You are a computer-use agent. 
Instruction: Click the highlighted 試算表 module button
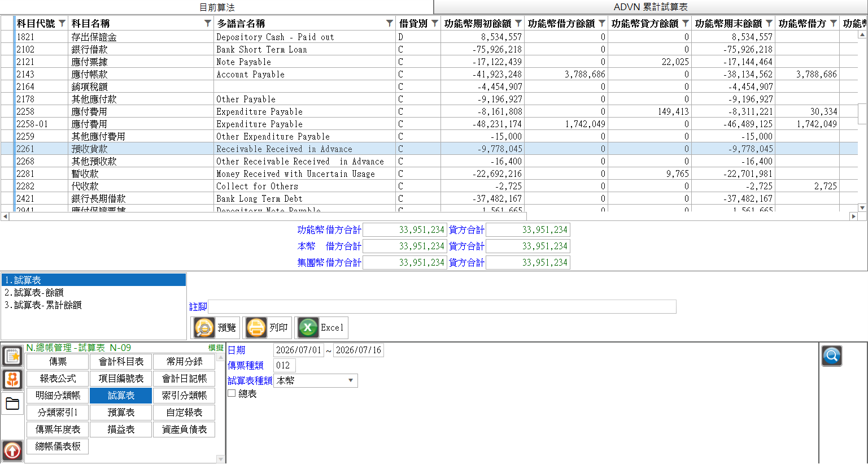[121, 396]
